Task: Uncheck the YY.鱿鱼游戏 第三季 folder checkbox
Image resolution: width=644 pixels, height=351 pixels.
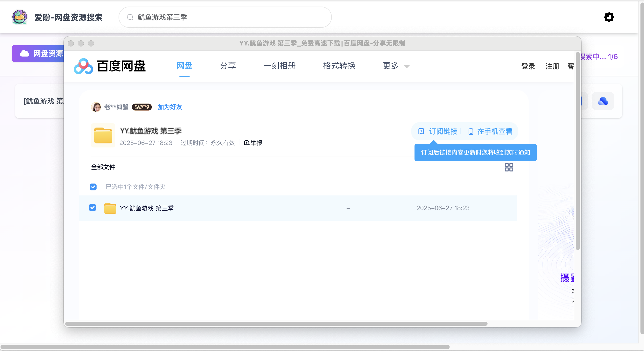Action: (93, 208)
